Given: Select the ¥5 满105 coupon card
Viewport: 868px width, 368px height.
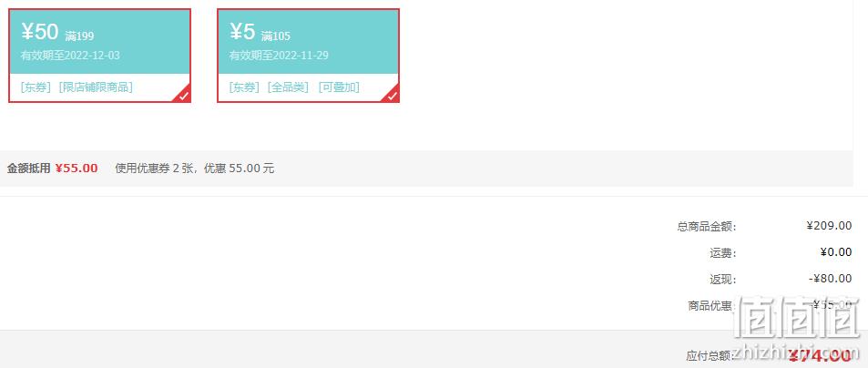Looking at the screenshot, I should pos(308,56).
